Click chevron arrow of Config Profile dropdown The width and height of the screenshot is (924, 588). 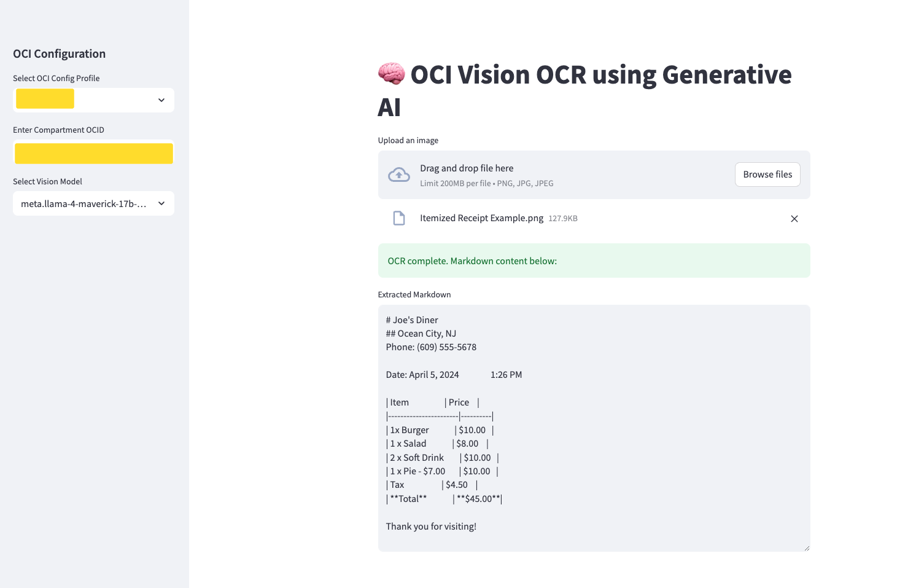coord(161,100)
